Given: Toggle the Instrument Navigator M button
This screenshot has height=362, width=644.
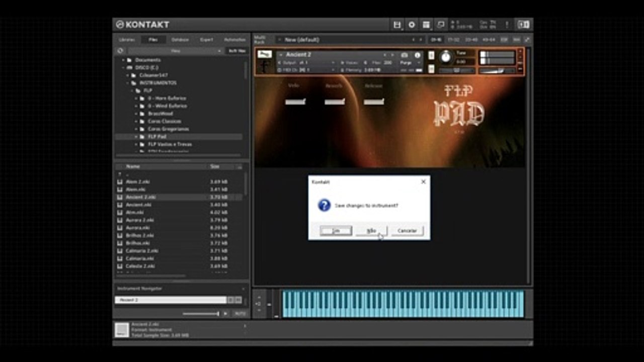Looking at the screenshot, I should pyautogui.click(x=238, y=300).
